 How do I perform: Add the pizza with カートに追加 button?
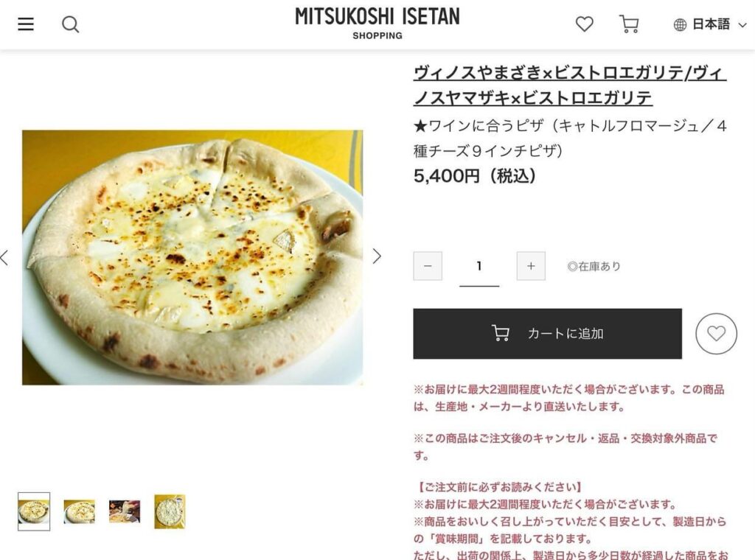click(x=548, y=333)
